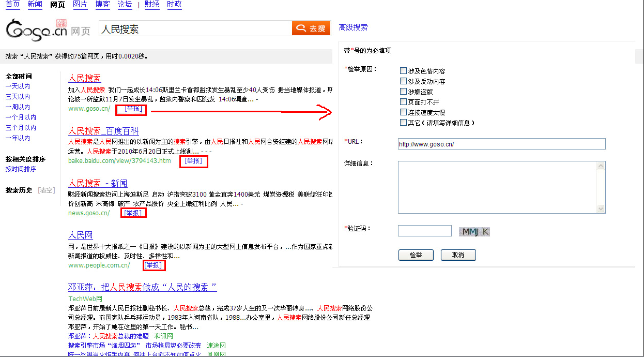Select 全部时间 filter

click(x=19, y=76)
